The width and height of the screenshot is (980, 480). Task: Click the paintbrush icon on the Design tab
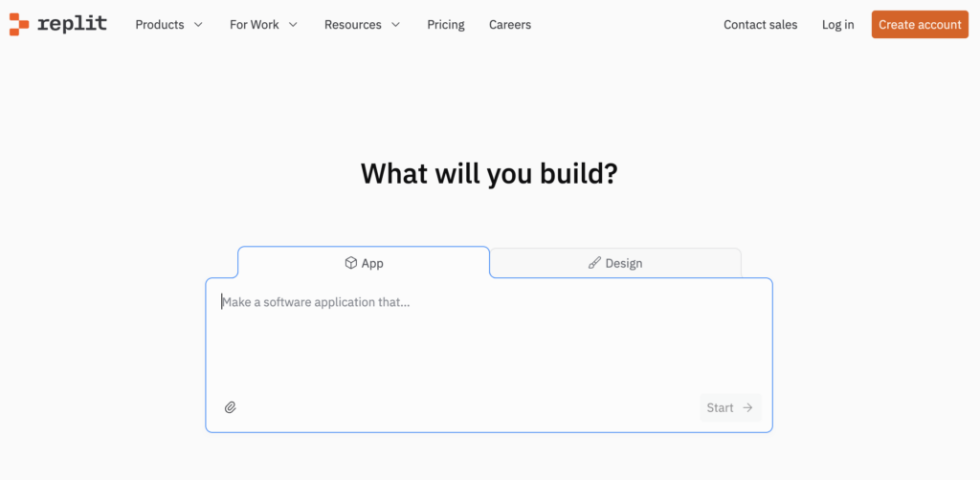click(x=594, y=263)
